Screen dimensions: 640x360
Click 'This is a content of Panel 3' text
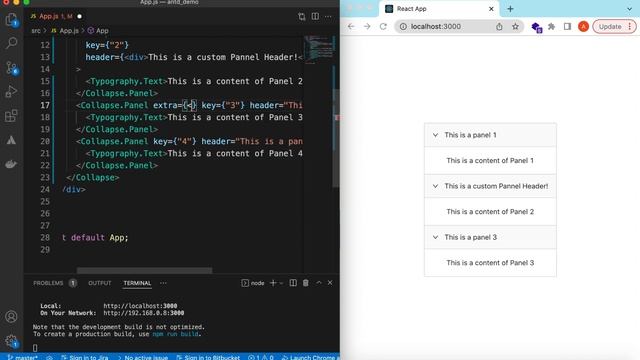click(x=490, y=262)
